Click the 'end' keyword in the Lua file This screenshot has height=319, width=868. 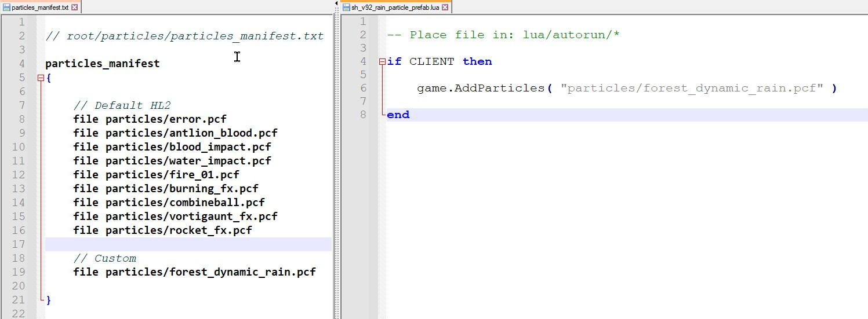[398, 115]
